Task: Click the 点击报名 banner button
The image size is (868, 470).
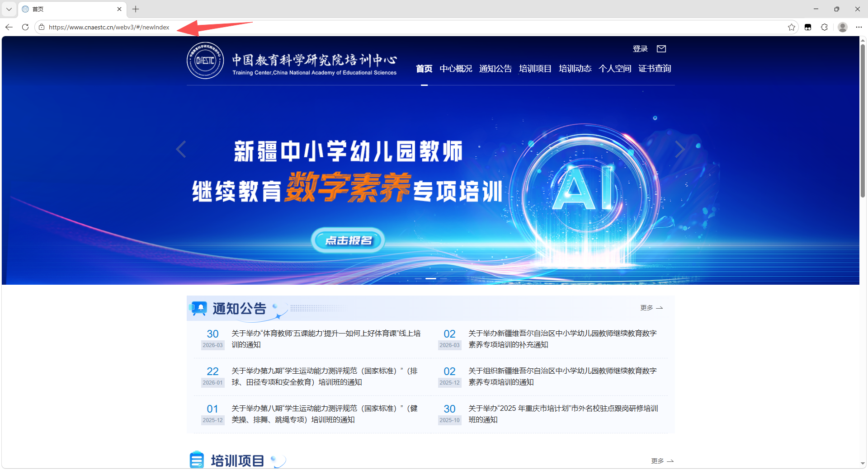Action: 348,240
